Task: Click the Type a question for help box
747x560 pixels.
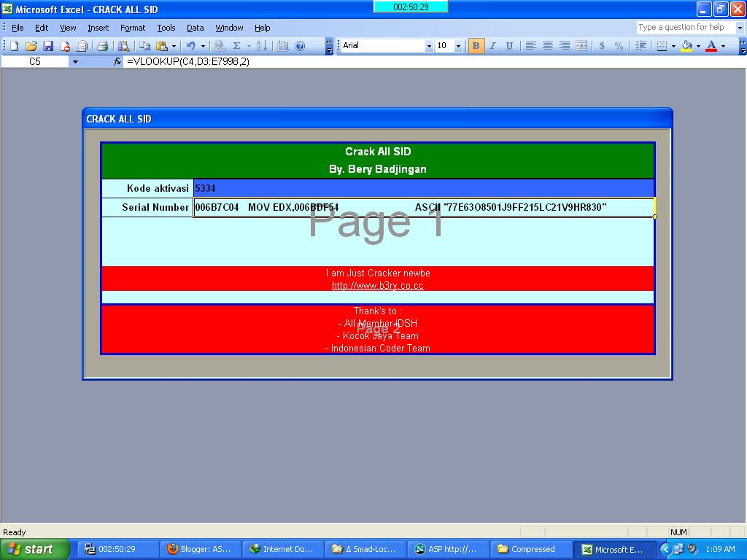Action: point(685,28)
